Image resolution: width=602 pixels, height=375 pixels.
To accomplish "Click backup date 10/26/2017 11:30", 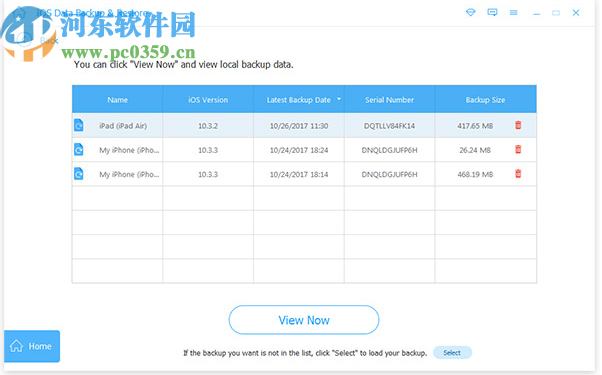I will tap(299, 126).
